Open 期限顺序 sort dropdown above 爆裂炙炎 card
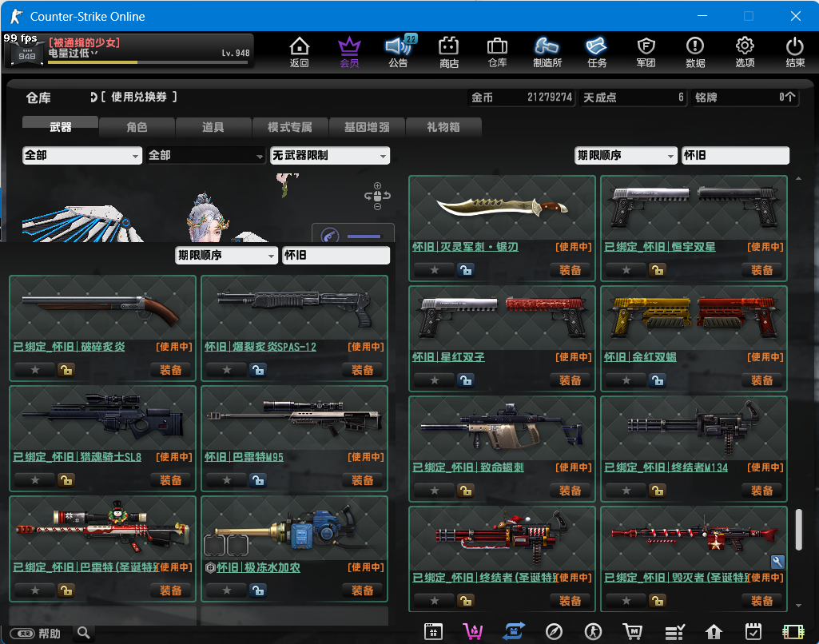The width and height of the screenshot is (819, 644). 226,255
